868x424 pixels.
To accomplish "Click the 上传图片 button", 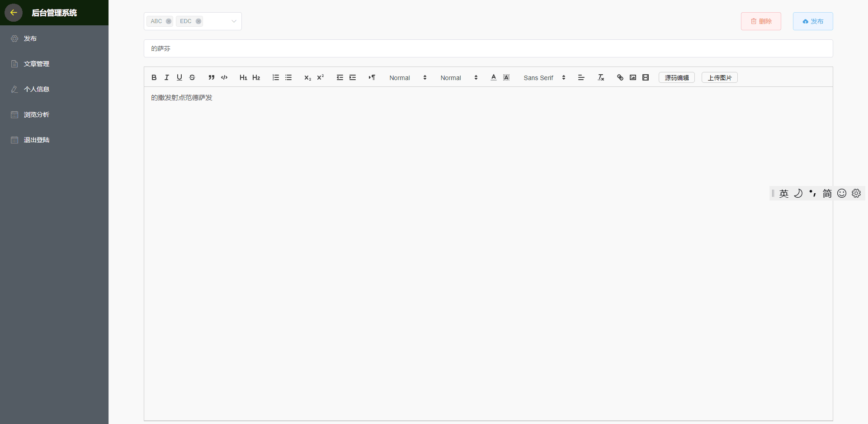I will point(720,77).
